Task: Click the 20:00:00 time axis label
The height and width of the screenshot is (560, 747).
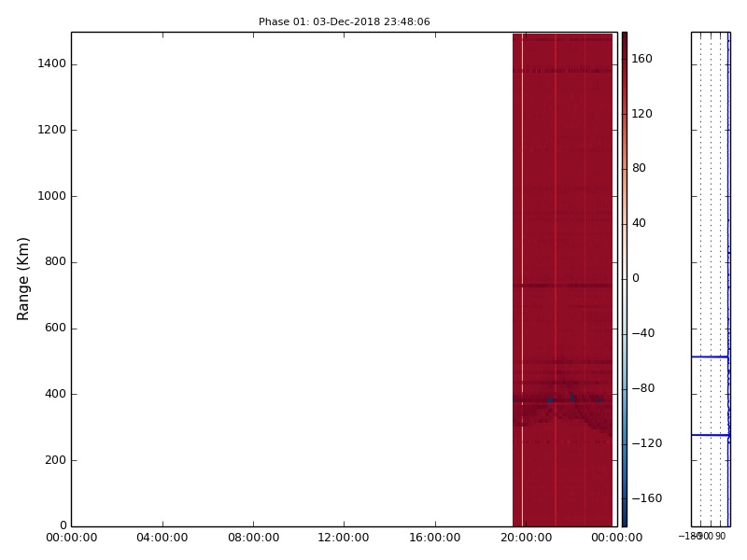Action: tap(526, 538)
